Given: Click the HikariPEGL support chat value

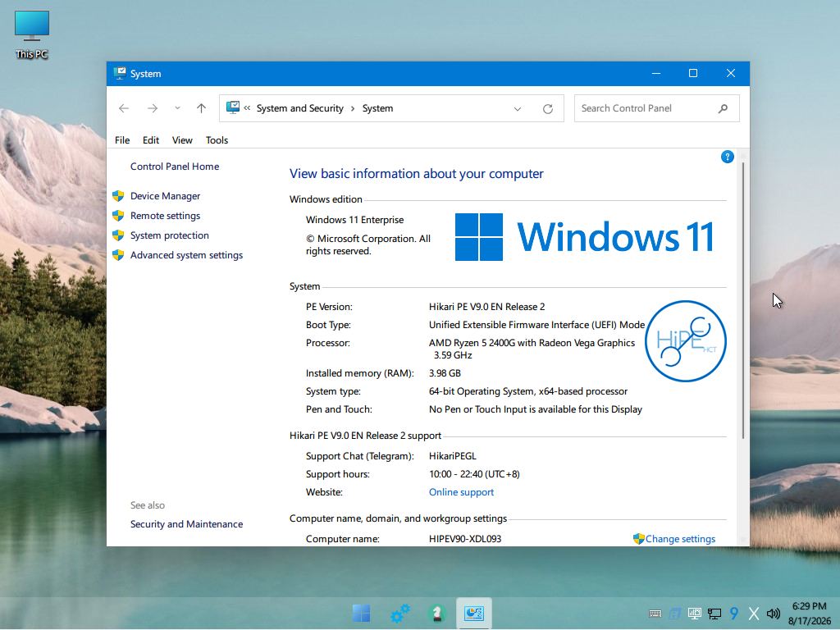Looking at the screenshot, I should [453, 456].
